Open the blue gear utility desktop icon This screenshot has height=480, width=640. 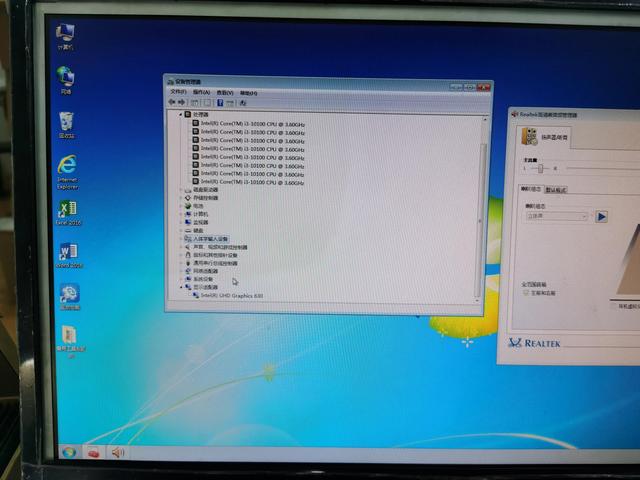coord(69,297)
